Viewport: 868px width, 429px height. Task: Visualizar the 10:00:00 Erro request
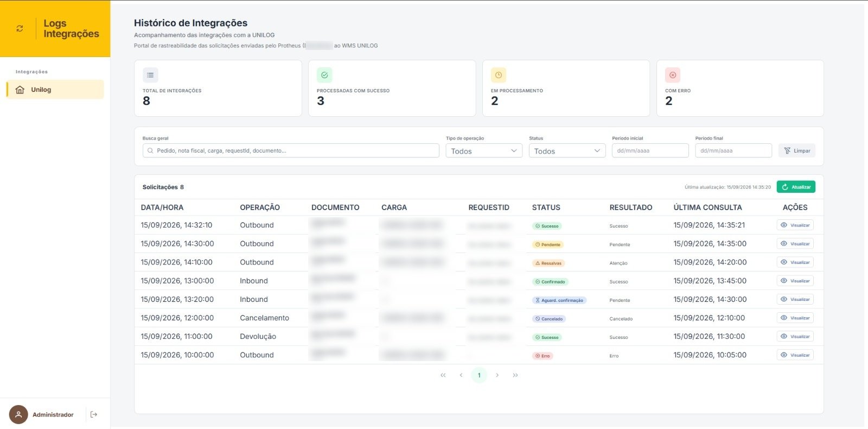795,355
